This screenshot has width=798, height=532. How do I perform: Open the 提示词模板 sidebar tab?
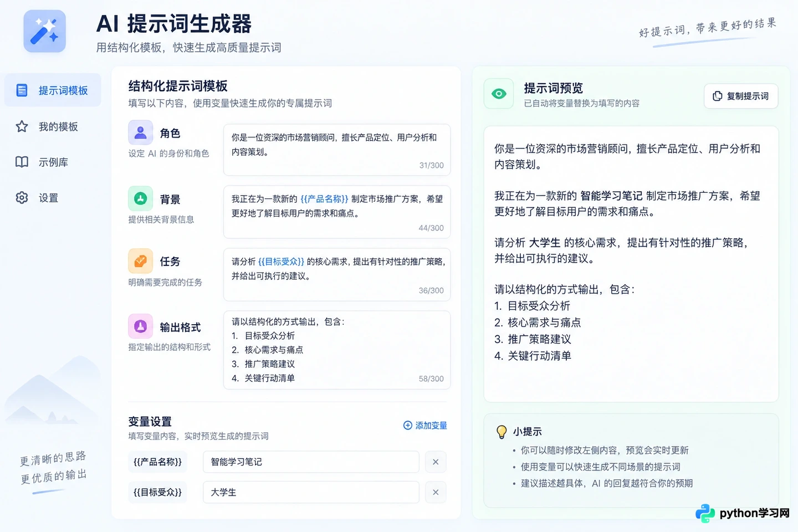point(53,90)
